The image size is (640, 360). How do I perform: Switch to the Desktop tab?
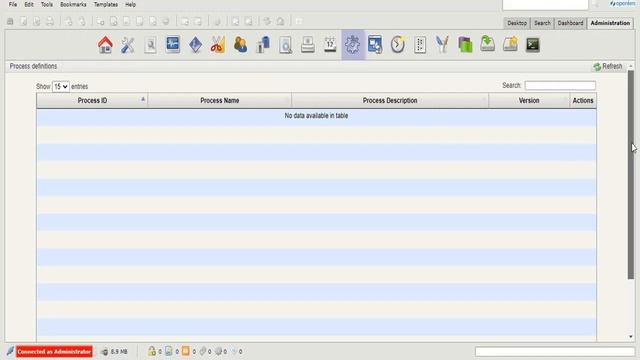coord(517,23)
